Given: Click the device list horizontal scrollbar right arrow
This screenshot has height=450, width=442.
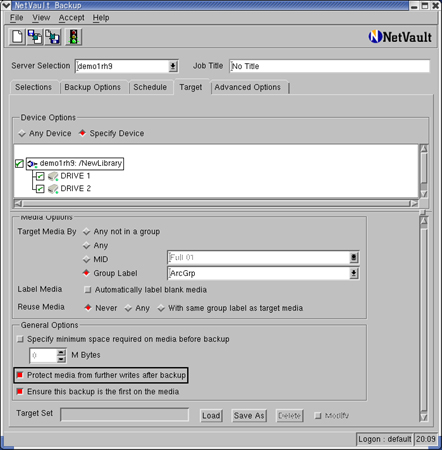Looking at the screenshot, I should click(414, 203).
